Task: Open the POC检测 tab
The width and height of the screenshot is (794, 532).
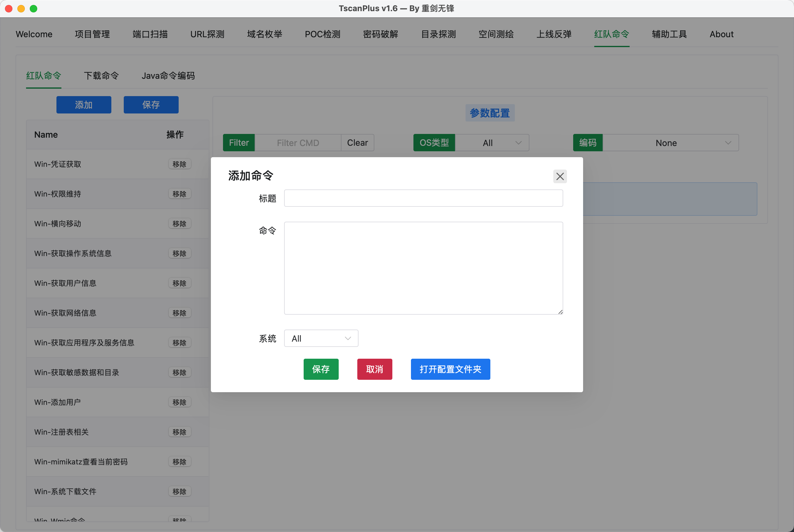Action: point(322,34)
